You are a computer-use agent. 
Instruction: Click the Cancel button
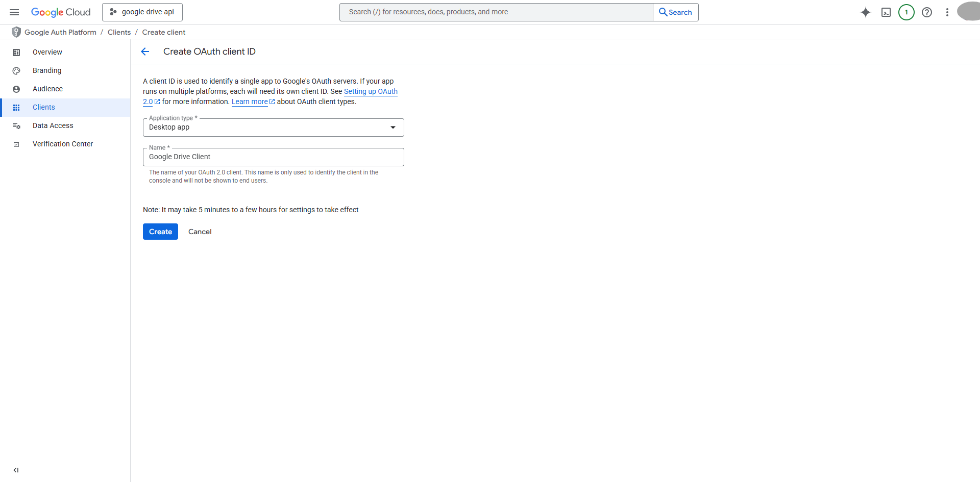point(200,232)
